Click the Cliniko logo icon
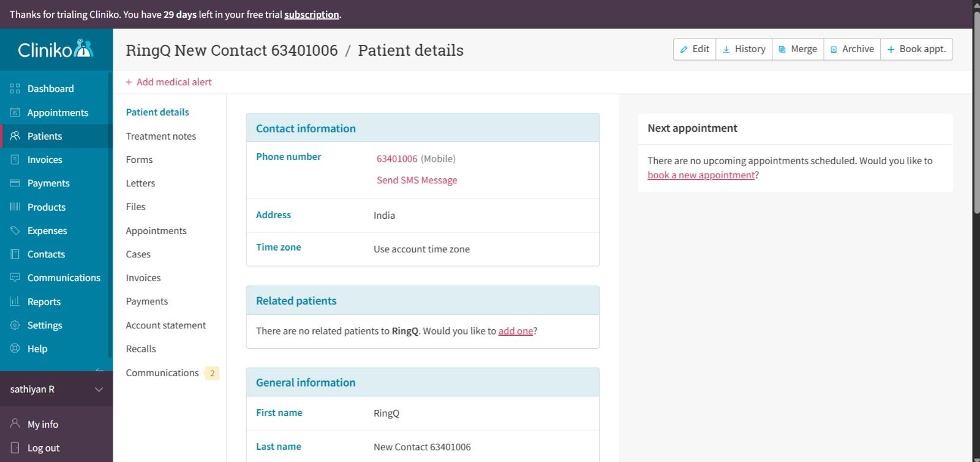980x462 pixels. point(83,48)
